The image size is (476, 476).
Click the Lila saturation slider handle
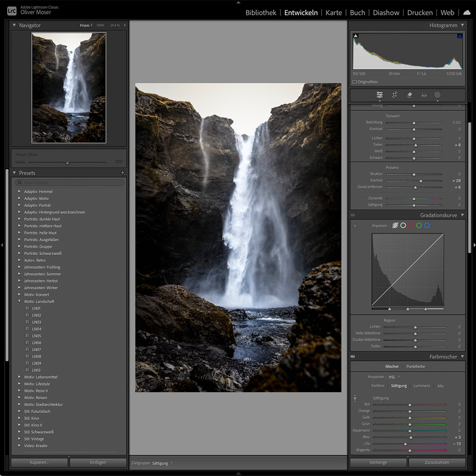click(405, 444)
